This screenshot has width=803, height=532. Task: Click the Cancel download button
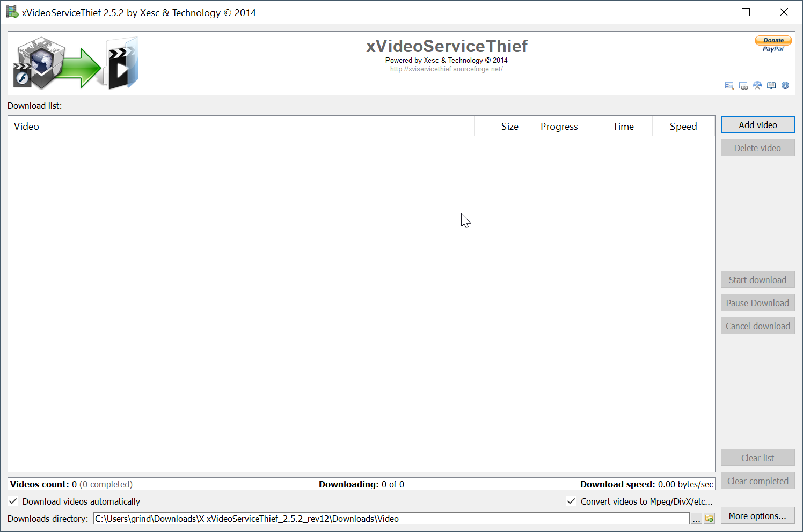tap(757, 326)
